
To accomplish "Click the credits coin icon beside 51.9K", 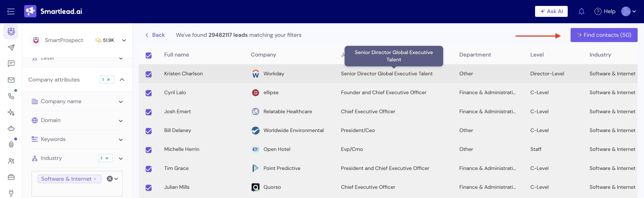I will (x=98, y=41).
